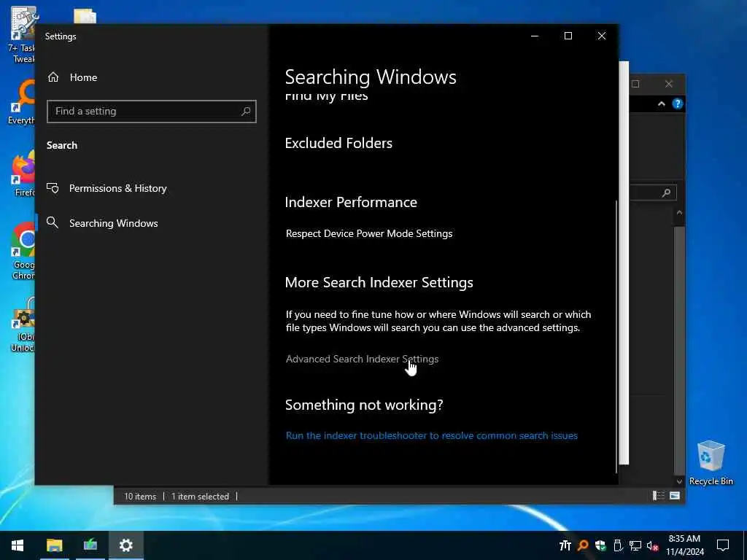Image resolution: width=747 pixels, height=560 pixels.
Task: Click the 7+ Taskbar Tweaker tray icon
Action: 565,545
